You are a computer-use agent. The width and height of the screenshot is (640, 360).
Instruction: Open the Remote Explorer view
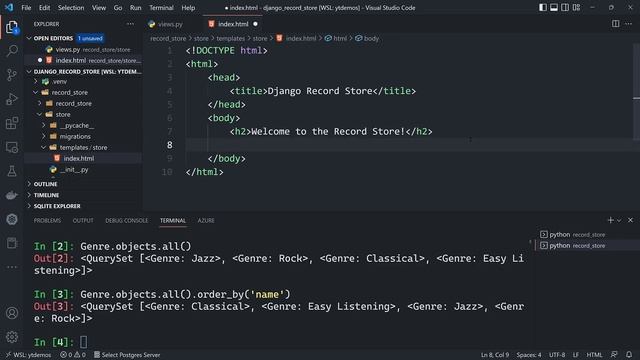[x=12, y=147]
